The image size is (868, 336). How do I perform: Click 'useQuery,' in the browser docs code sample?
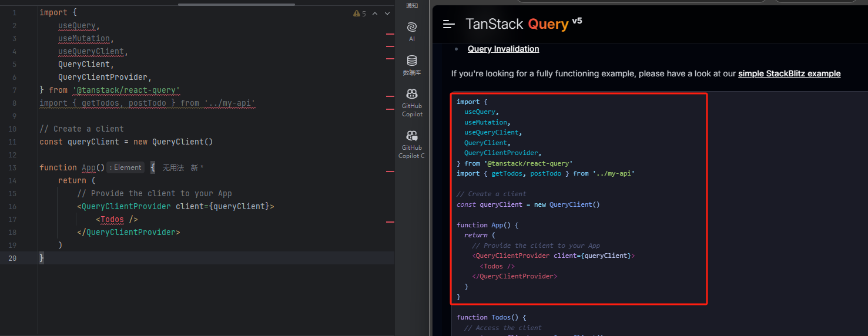coord(481,112)
